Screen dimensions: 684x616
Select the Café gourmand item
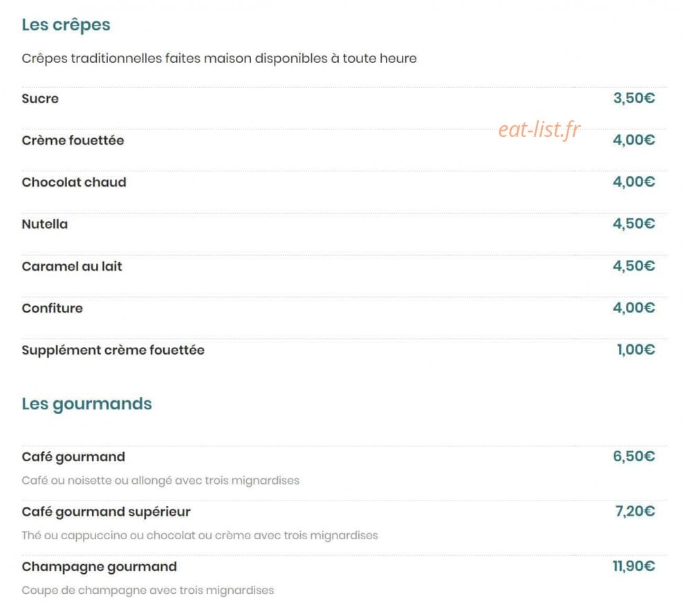pyautogui.click(x=73, y=457)
